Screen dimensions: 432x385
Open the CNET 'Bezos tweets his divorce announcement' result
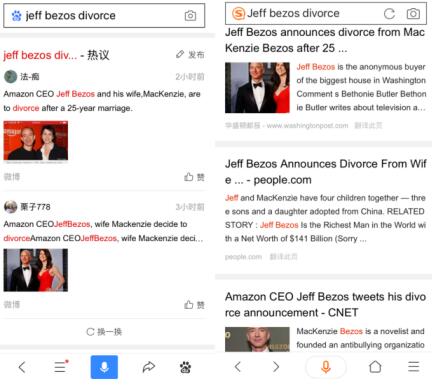click(x=326, y=304)
